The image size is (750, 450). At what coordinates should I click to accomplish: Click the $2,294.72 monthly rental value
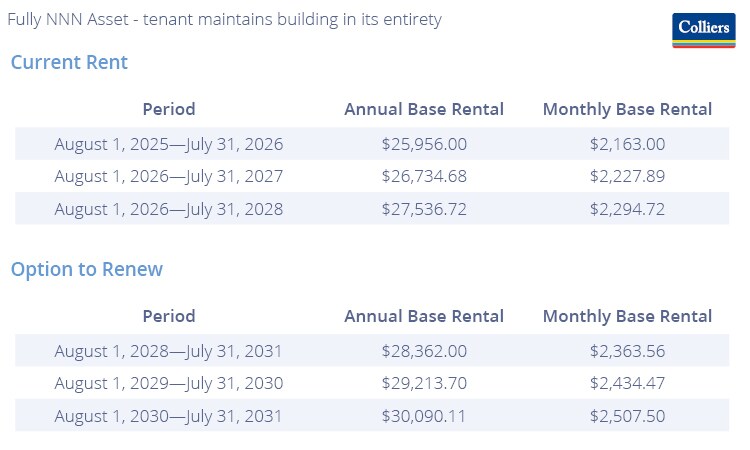(627, 209)
